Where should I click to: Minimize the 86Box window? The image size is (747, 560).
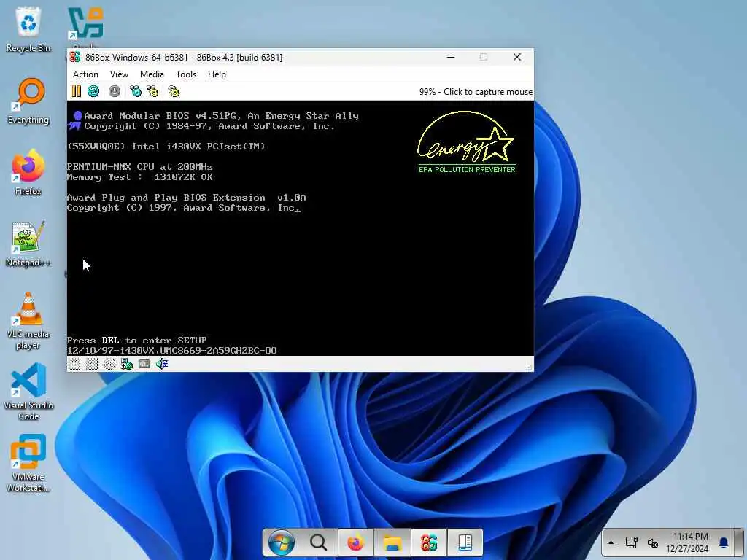[x=451, y=57]
